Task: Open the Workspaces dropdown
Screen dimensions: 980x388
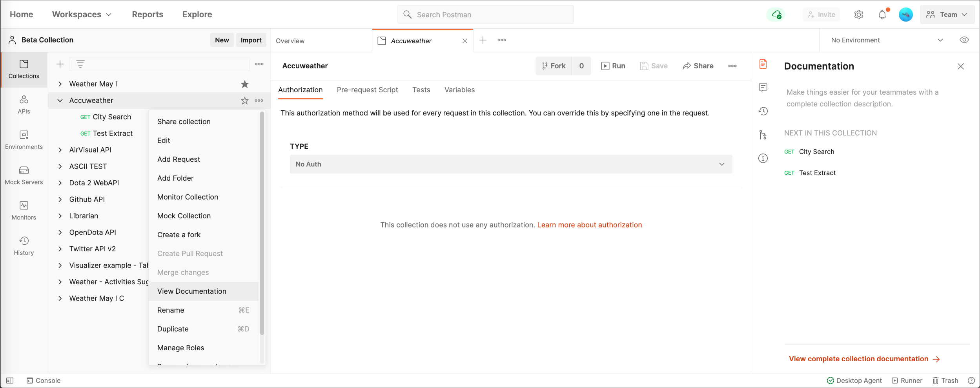Action: tap(82, 15)
